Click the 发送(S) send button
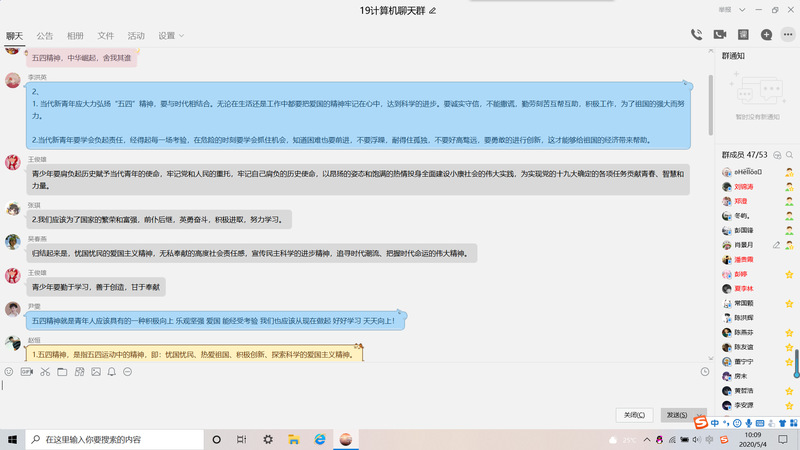The width and height of the screenshot is (800, 450). [676, 415]
